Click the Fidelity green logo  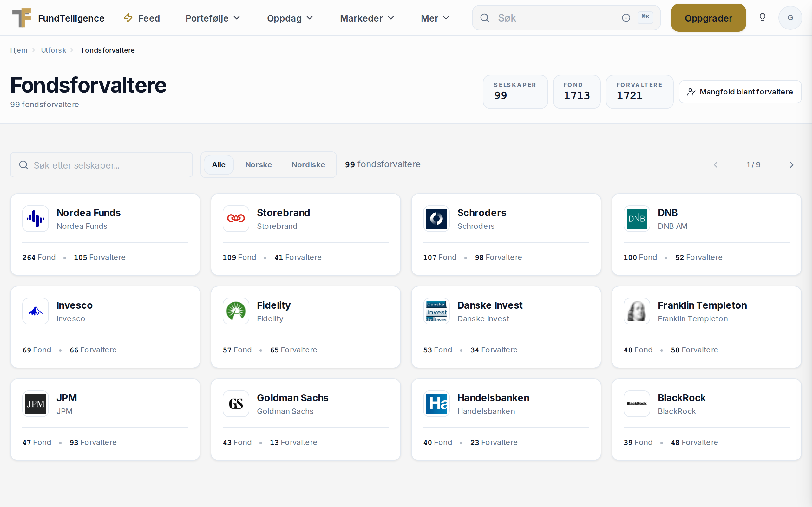[236, 311]
